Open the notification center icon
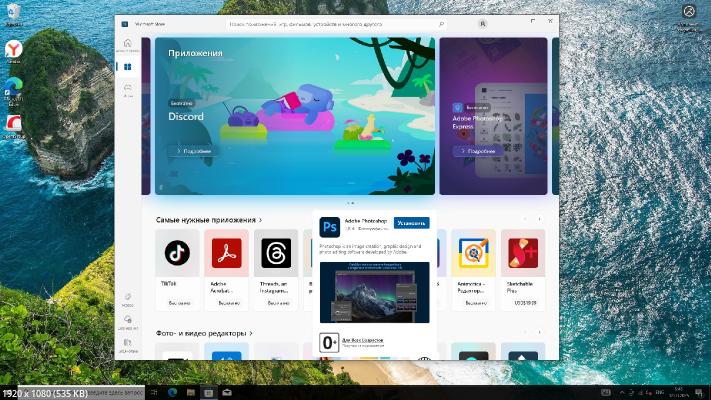 click(x=699, y=392)
